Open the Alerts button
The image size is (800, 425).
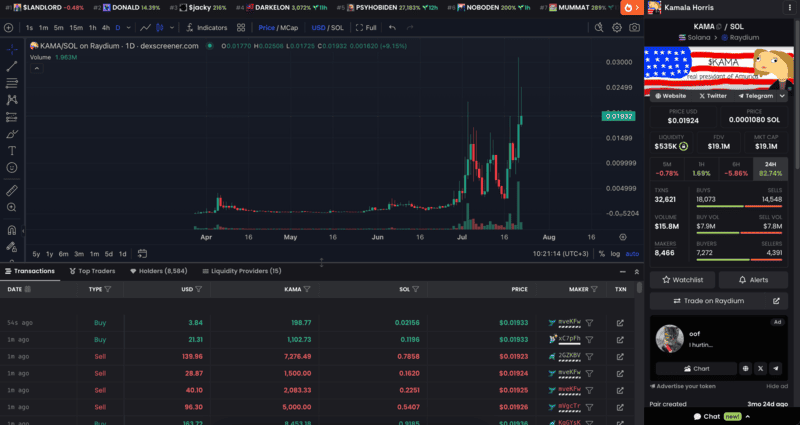click(x=753, y=280)
